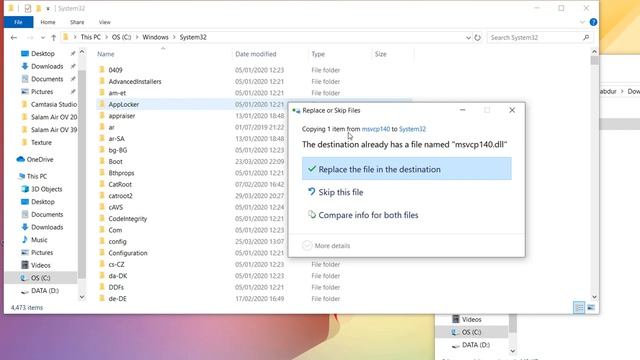Open Videos under This PC in System32 window

pos(40,265)
